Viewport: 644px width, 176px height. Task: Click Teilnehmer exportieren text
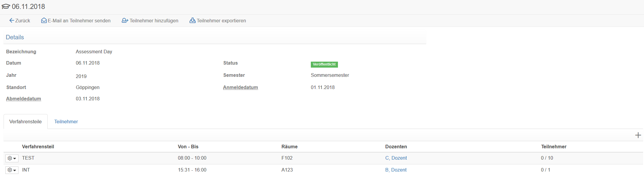point(221,21)
